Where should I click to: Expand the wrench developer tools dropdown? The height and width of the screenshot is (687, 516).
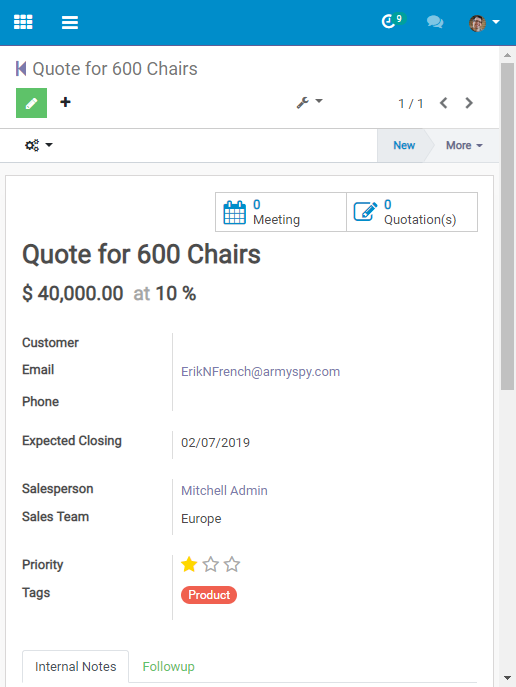tap(309, 103)
